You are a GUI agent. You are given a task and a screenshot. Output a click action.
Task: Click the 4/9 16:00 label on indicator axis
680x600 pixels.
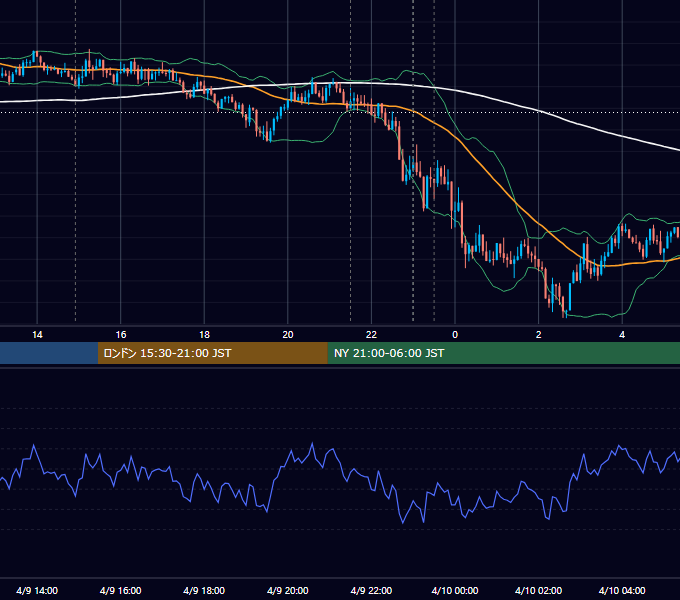click(121, 590)
